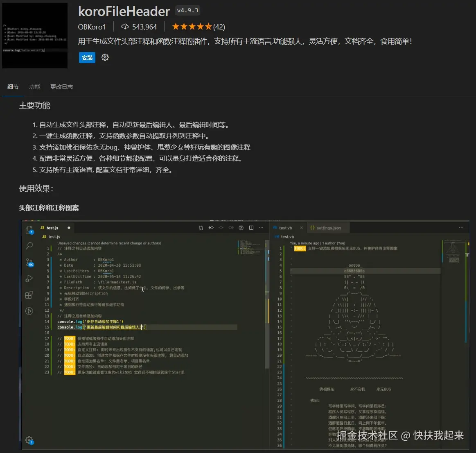Click the Explorer icon in the embedded screenshot
The image size is (476, 453).
[x=29, y=230]
